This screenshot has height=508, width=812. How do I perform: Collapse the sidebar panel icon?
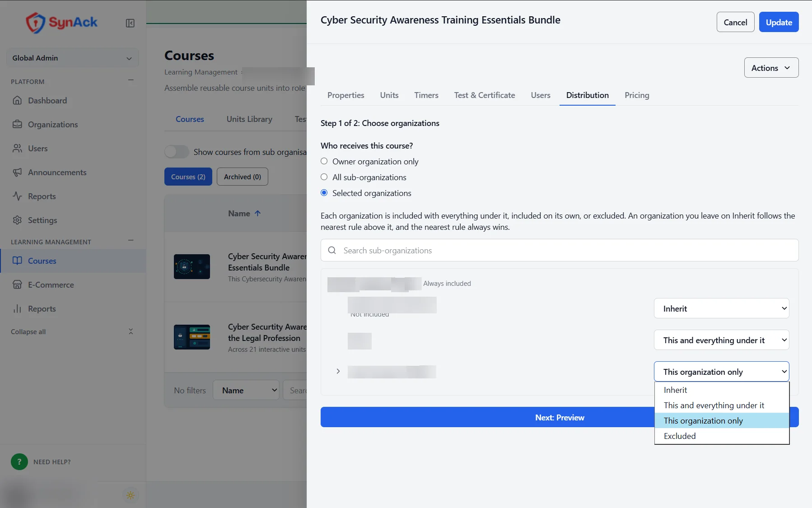coord(130,23)
